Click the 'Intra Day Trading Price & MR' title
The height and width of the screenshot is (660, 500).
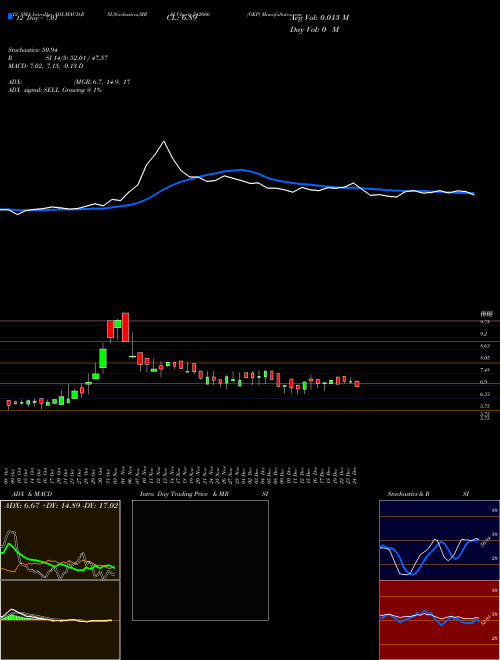click(185, 494)
